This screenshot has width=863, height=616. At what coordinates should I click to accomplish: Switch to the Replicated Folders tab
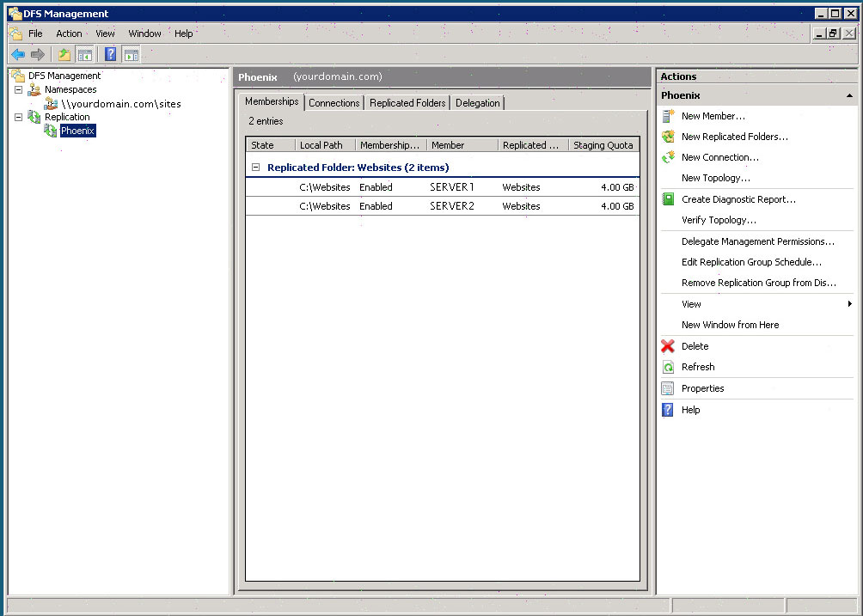click(x=407, y=103)
